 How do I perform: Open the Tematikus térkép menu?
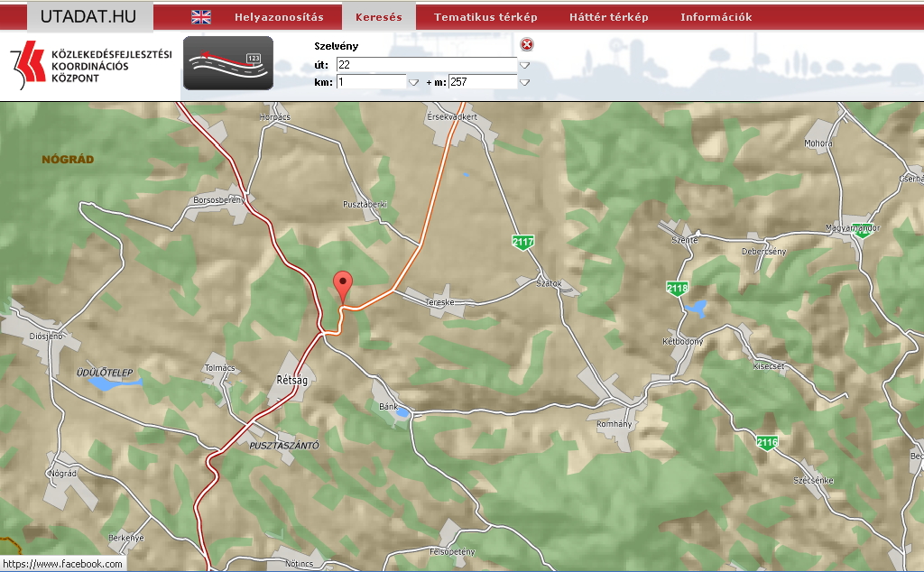tap(485, 17)
